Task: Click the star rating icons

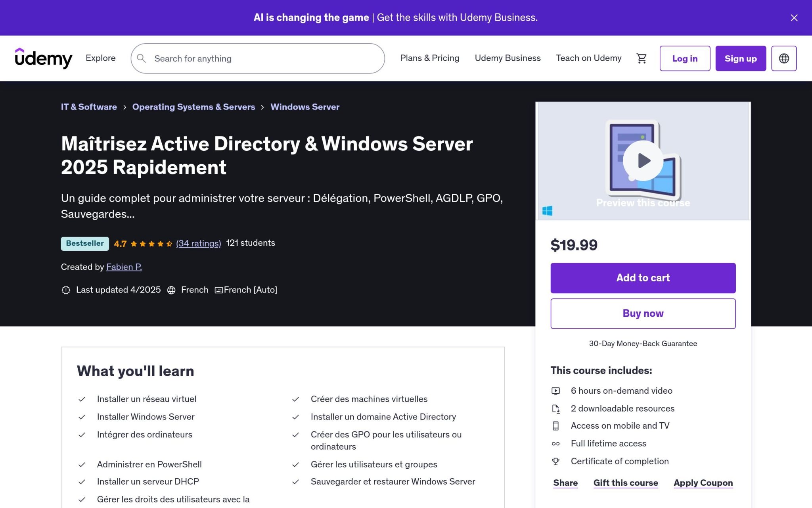Action: [x=151, y=244]
